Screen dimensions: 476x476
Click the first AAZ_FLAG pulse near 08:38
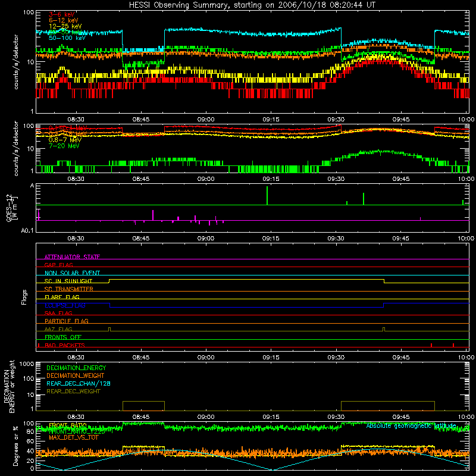coord(109,330)
